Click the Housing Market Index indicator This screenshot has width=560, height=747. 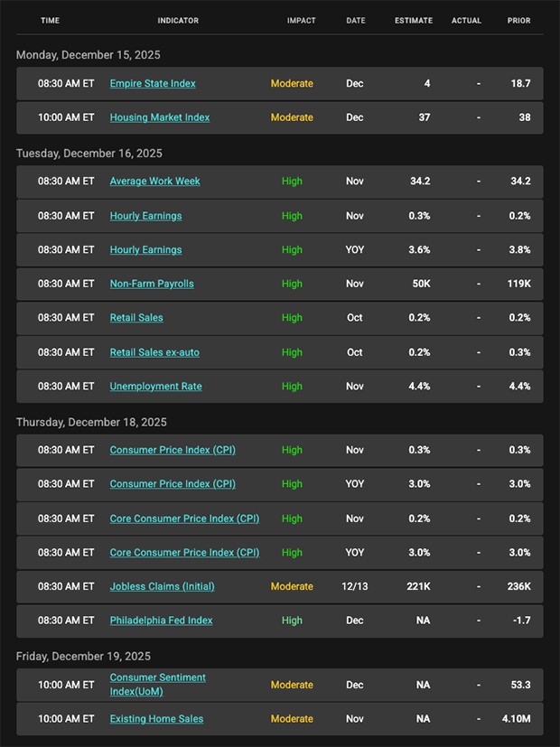coord(160,117)
